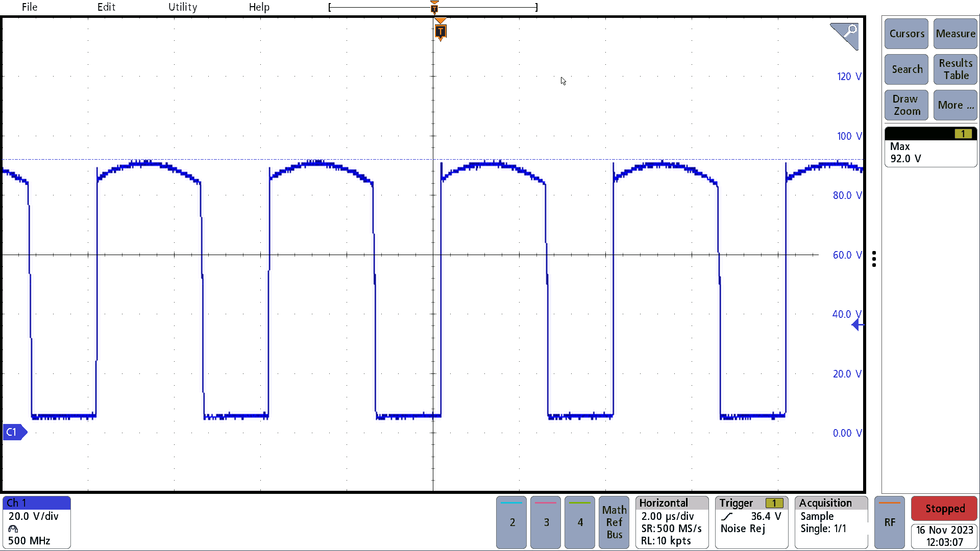The width and height of the screenshot is (980, 551).
Task: Open the Results Table
Action: [x=955, y=69]
